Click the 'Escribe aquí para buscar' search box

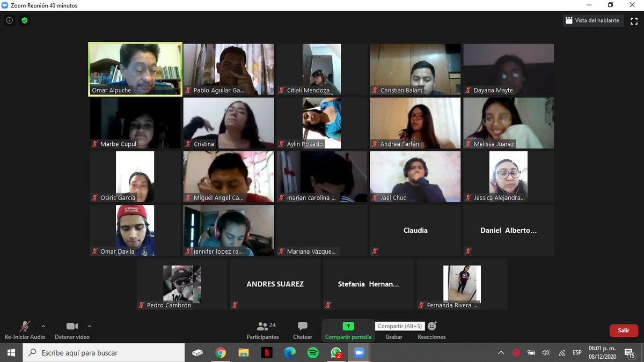(x=102, y=353)
